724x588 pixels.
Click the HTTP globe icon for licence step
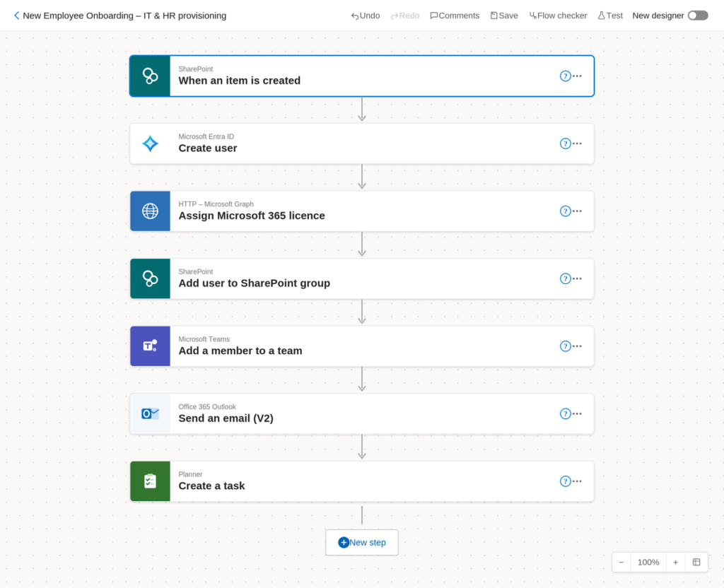click(150, 211)
